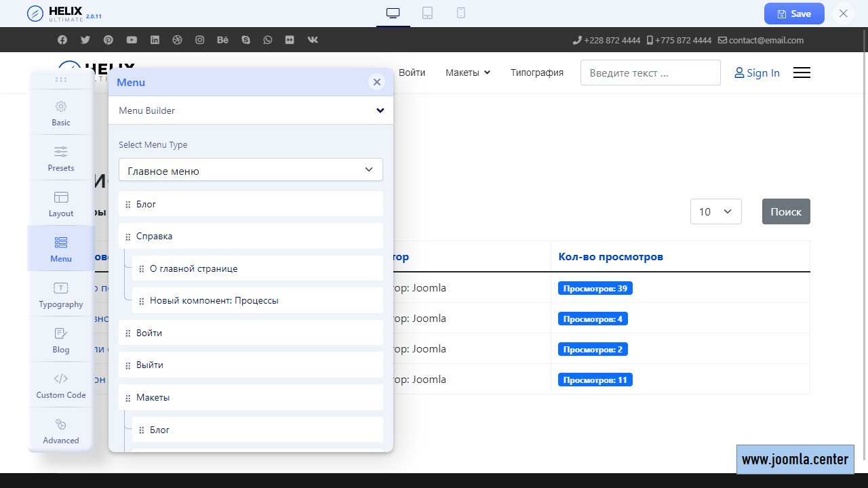Click the YouTube icon in top bar
Viewport: 868px width, 488px height.
pyautogui.click(x=132, y=40)
